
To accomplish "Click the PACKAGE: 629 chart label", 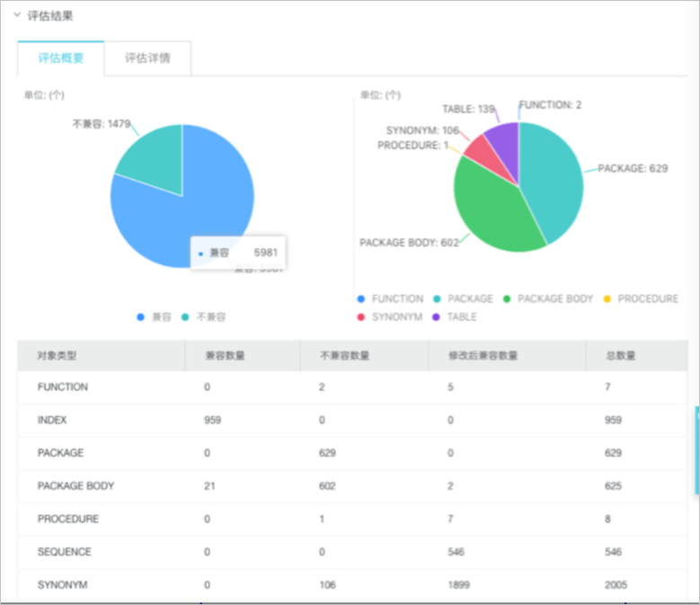I will point(633,168).
